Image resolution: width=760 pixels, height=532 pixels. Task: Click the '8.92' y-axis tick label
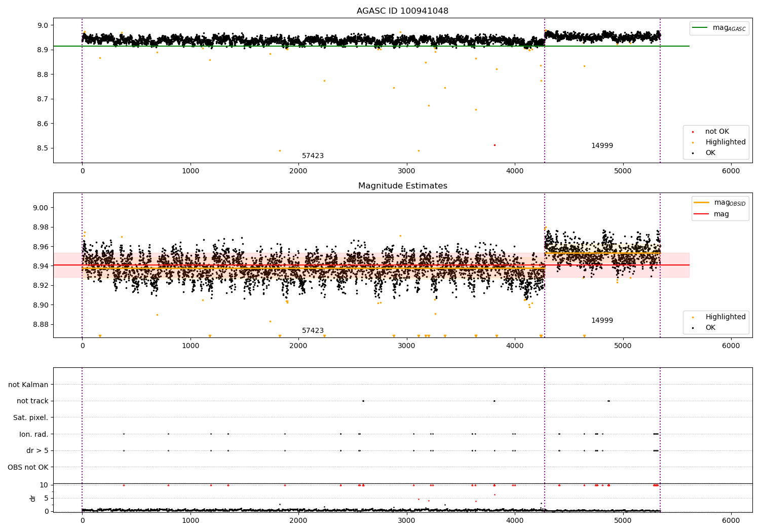pyautogui.click(x=40, y=286)
